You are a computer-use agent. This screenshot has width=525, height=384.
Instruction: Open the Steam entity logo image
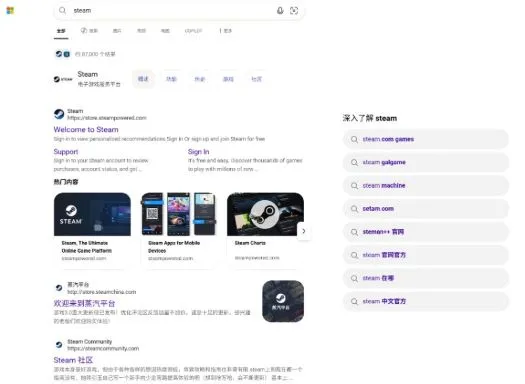click(x=63, y=79)
